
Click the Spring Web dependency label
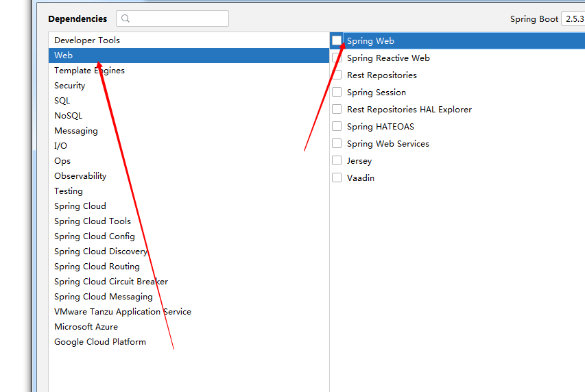point(370,41)
